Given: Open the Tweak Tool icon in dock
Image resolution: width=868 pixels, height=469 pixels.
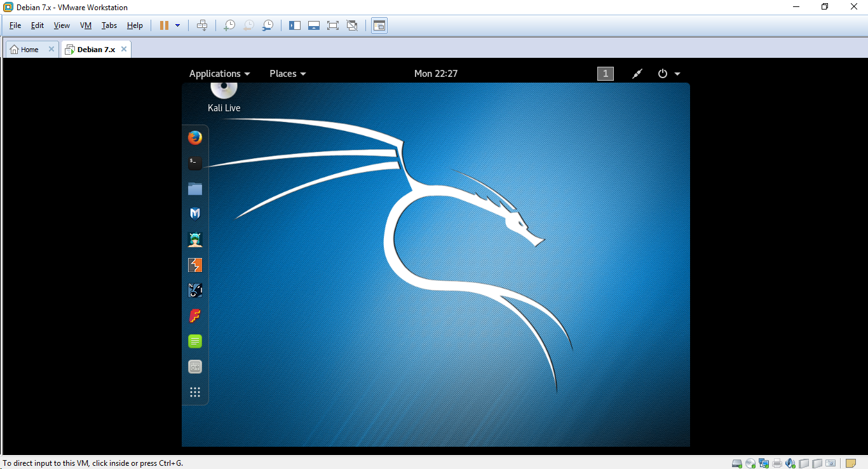Looking at the screenshot, I should (195, 367).
